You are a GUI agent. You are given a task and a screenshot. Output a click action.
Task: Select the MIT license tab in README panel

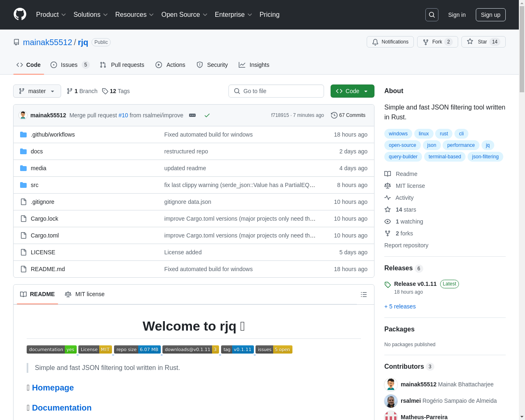[85, 294]
